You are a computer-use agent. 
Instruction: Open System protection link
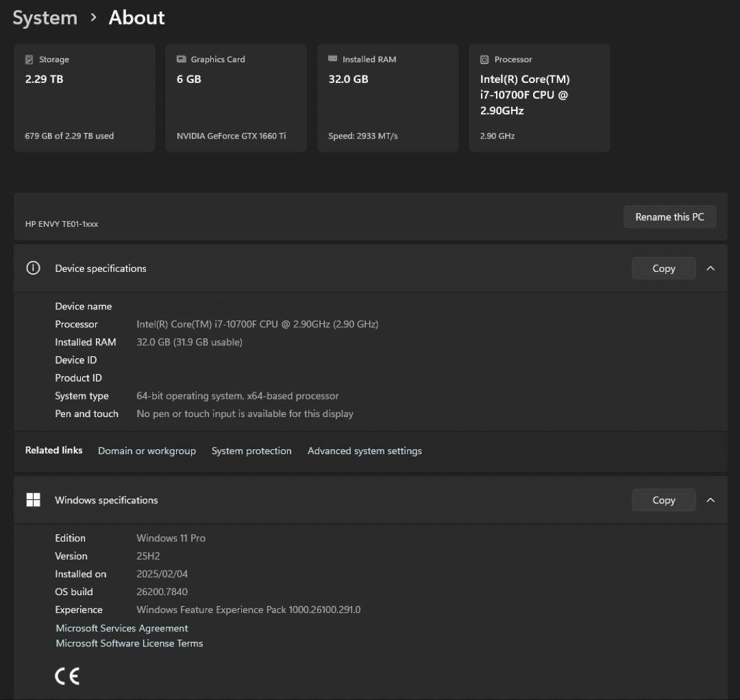[x=251, y=451]
